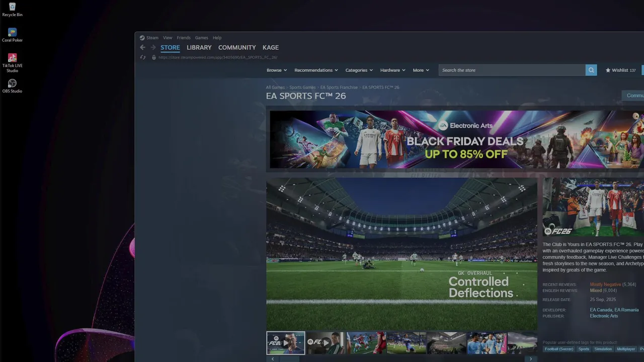Expand the Categories dropdown
The width and height of the screenshot is (644, 362).
coord(359,70)
